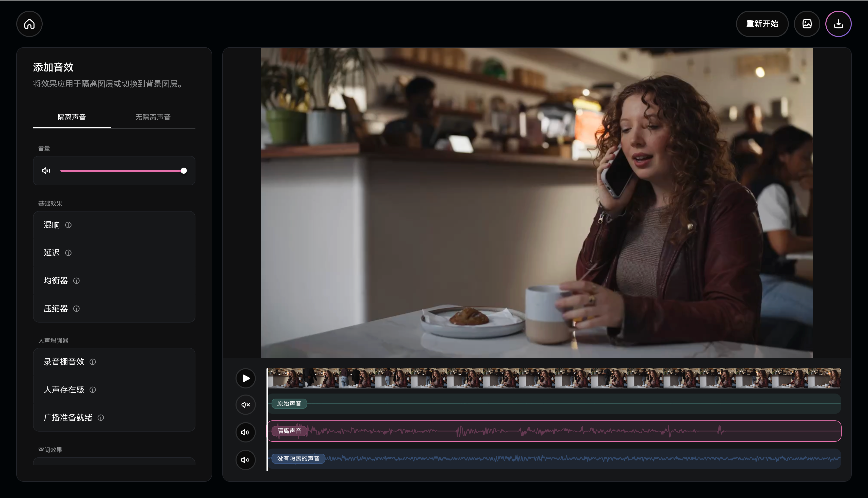Image resolution: width=868 pixels, height=498 pixels.
Task: Click the info icon beside 均衡器
Action: pyautogui.click(x=76, y=281)
